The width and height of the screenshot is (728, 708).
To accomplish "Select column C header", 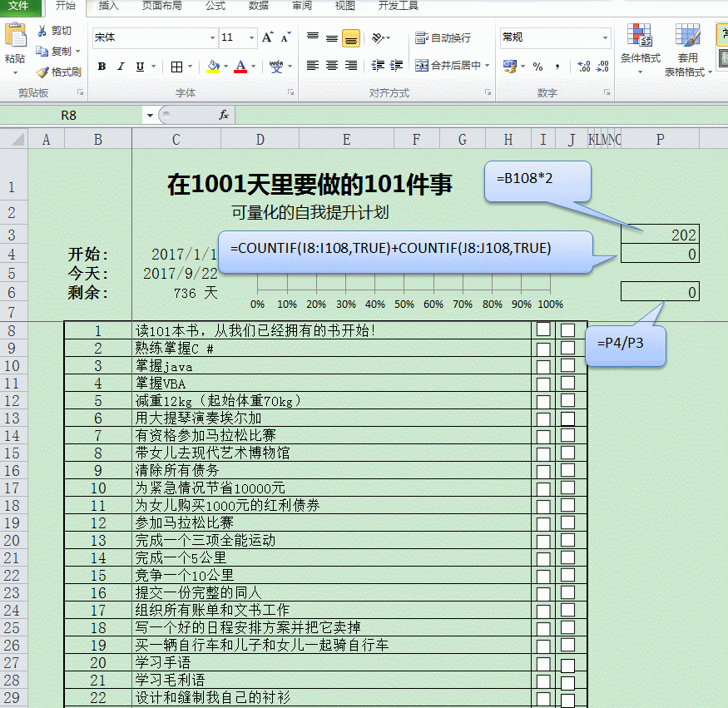I will (x=176, y=139).
